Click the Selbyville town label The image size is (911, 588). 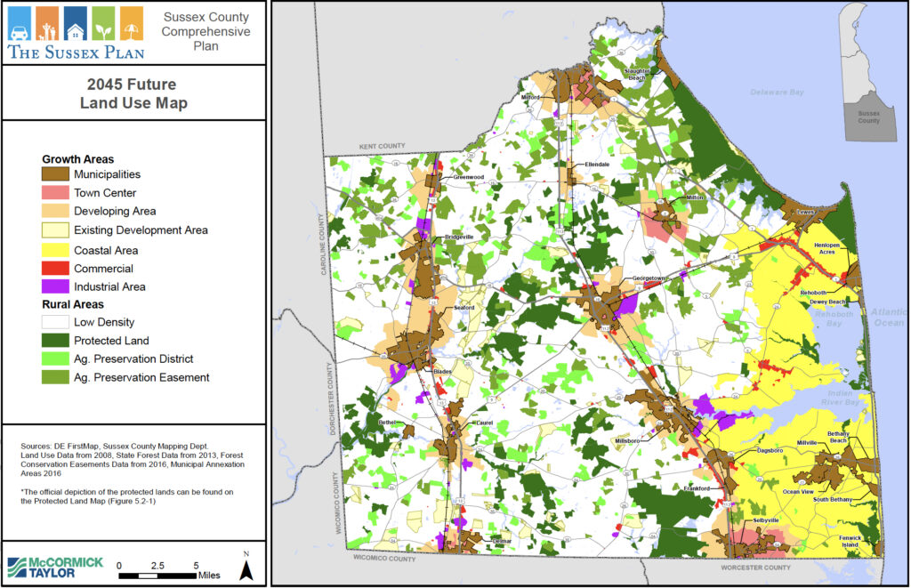(x=766, y=520)
